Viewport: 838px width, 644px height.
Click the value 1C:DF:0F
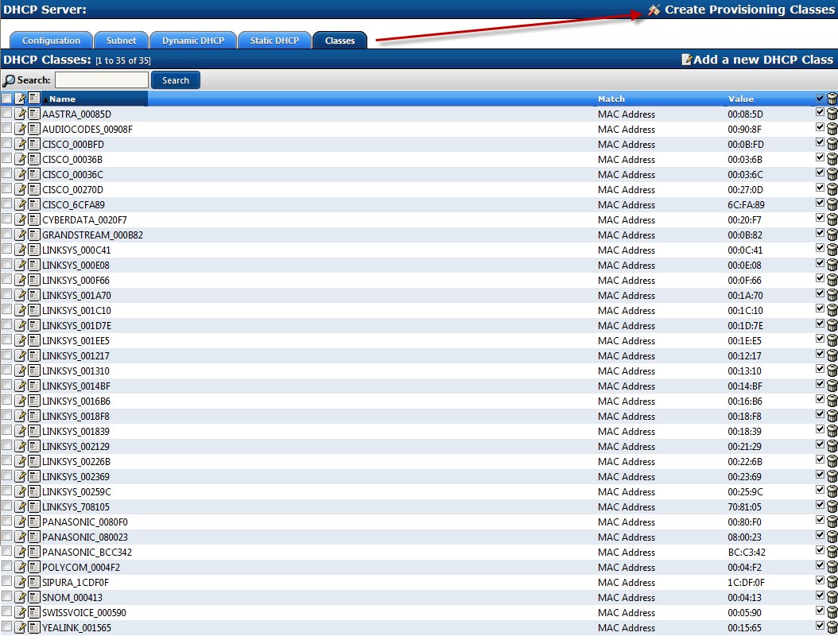coord(746,583)
